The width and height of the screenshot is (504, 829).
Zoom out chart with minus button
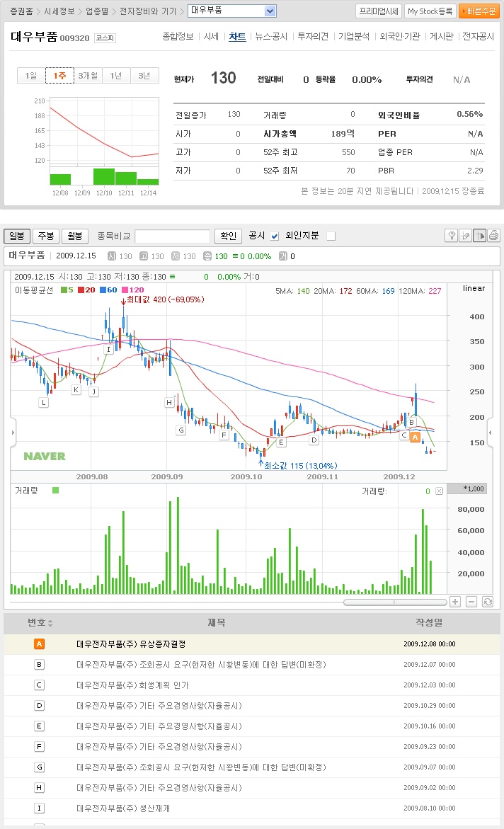(x=471, y=602)
